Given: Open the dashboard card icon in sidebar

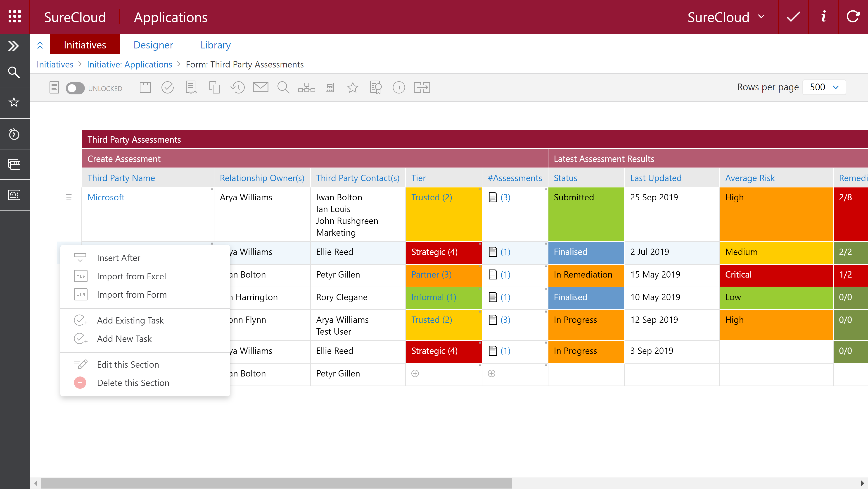Looking at the screenshot, I should tap(14, 195).
